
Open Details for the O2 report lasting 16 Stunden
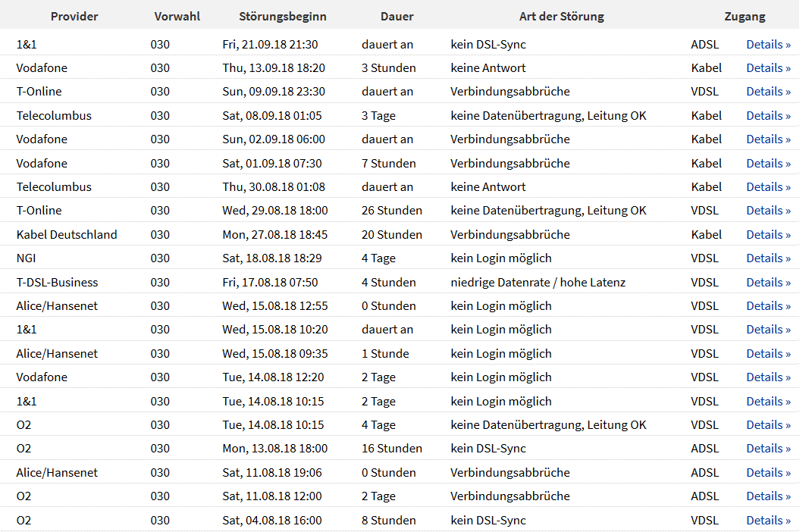768,448
